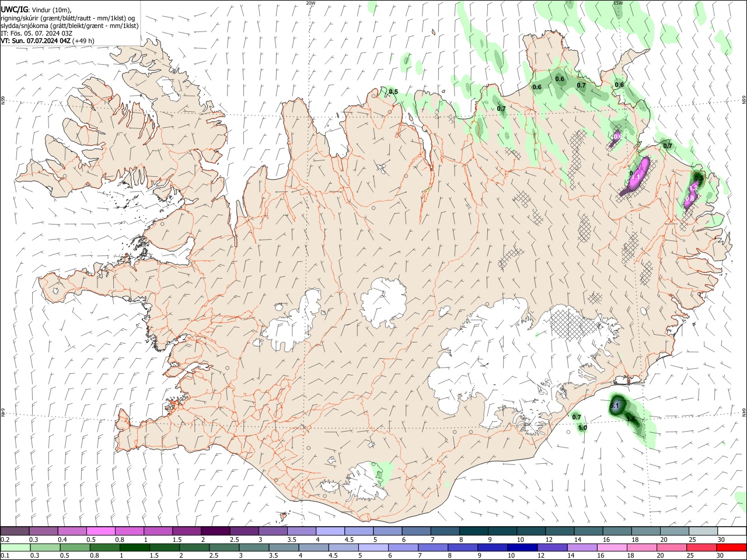The image size is (747, 560).
Task: Click the '20W' longitude label at top
Action: (310, 3)
